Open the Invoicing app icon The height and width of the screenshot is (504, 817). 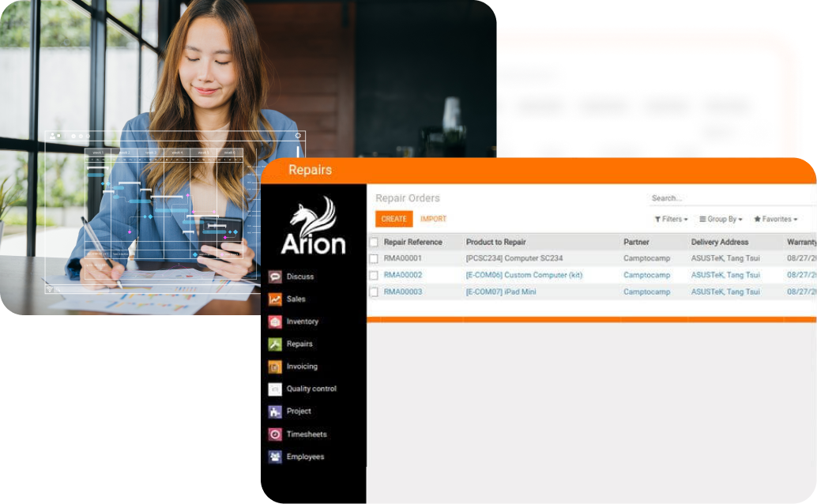(275, 367)
